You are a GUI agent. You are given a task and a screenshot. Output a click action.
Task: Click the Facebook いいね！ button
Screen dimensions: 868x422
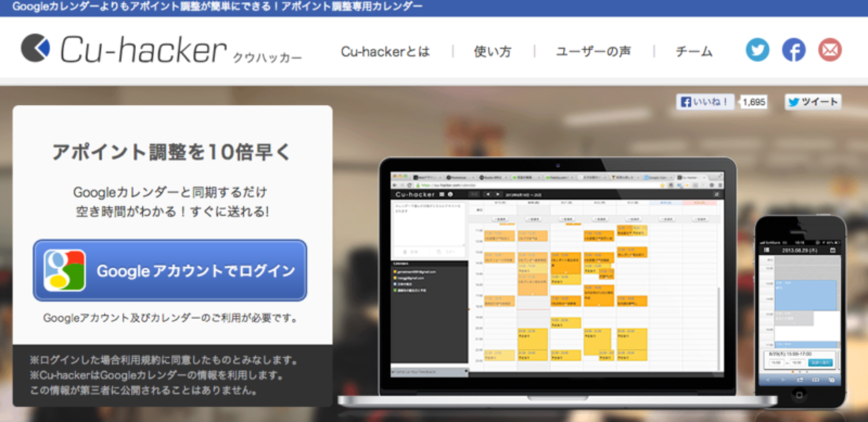[x=705, y=102]
